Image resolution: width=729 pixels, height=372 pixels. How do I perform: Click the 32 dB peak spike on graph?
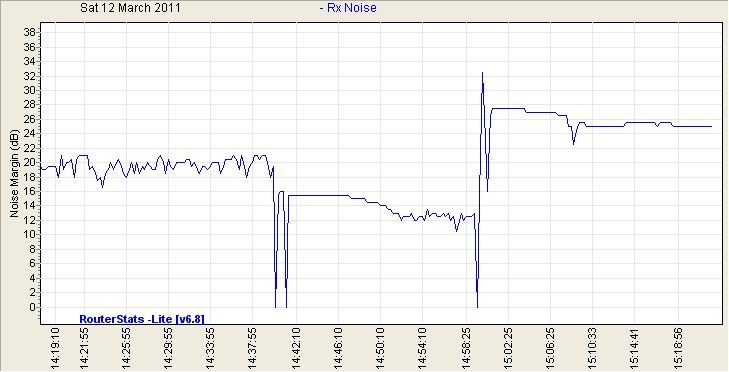pyautogui.click(x=483, y=74)
